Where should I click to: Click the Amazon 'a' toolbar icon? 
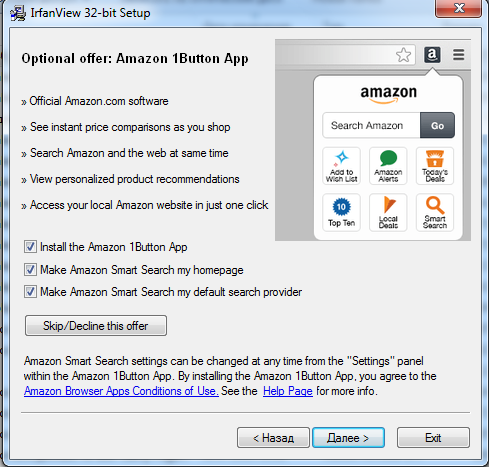coord(432,55)
